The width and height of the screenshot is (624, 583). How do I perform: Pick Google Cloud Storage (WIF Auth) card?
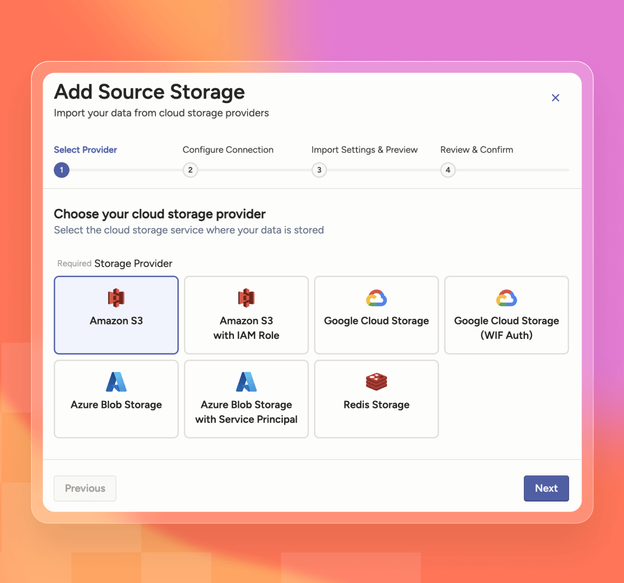[507, 315]
